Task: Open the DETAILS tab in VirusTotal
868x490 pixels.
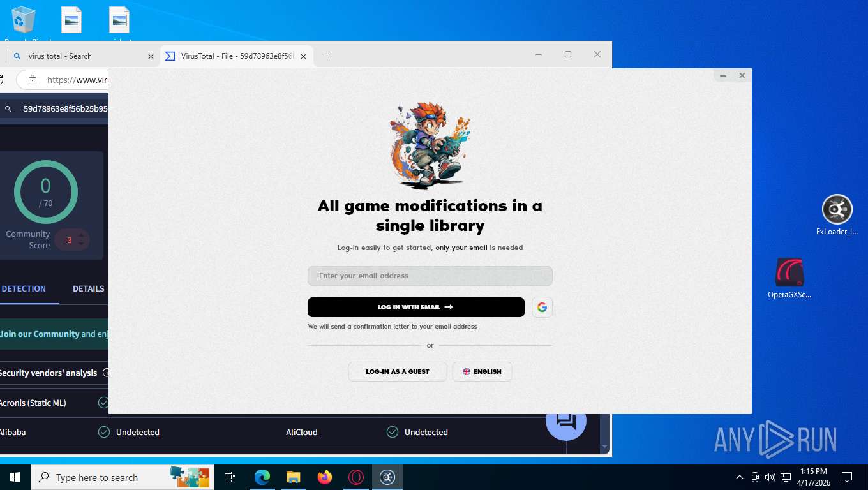Action: point(89,289)
